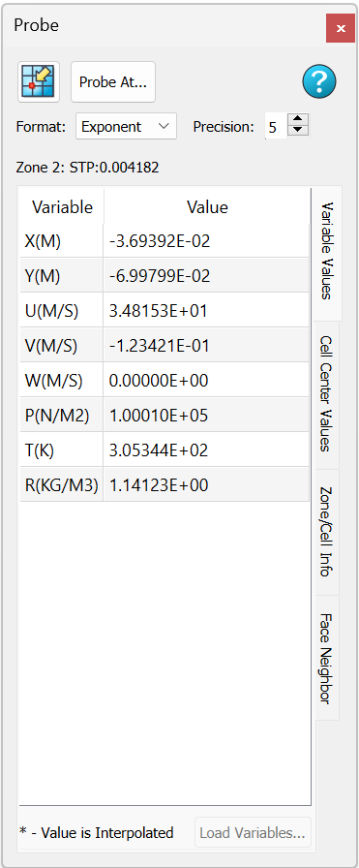Click the Variable column header

pyautogui.click(x=62, y=207)
